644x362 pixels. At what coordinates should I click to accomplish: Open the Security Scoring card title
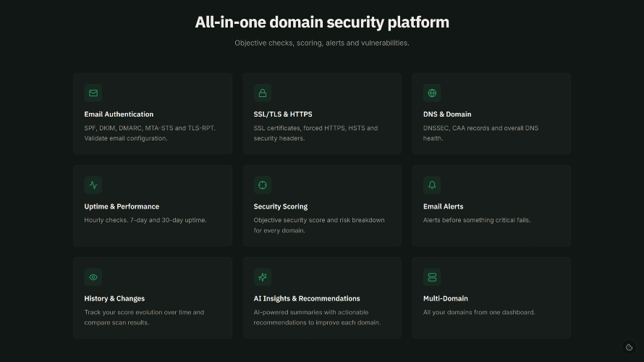[281, 206]
